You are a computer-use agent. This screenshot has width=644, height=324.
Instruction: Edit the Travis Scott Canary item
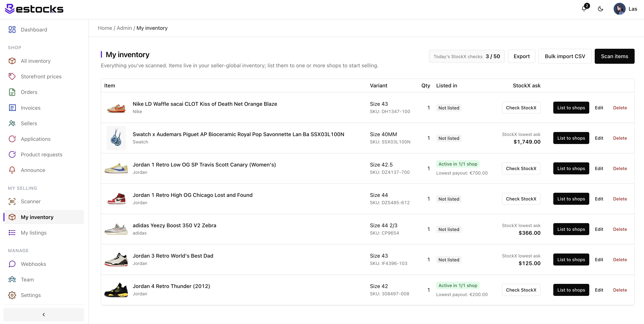599,168
